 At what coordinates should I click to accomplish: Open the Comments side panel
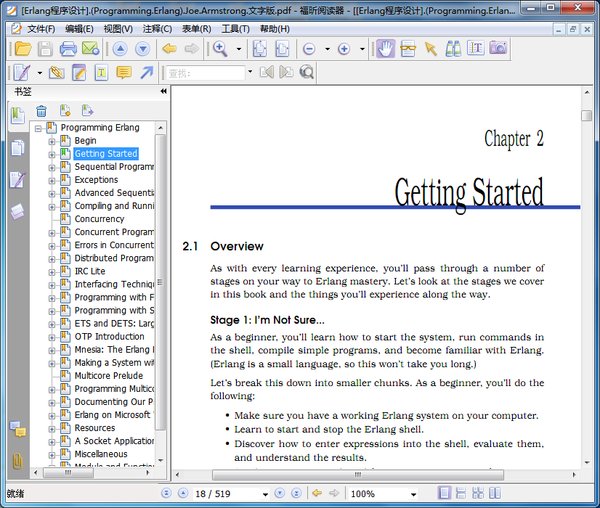point(18,429)
